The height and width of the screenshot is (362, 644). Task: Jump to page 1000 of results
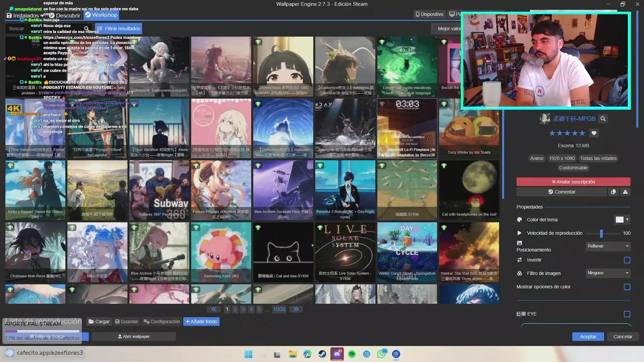(x=279, y=309)
